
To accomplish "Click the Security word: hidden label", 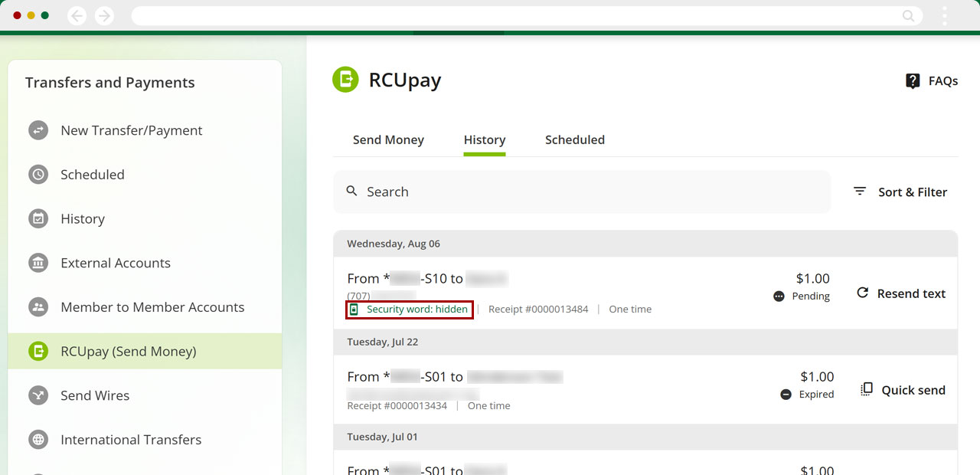I will (x=417, y=310).
